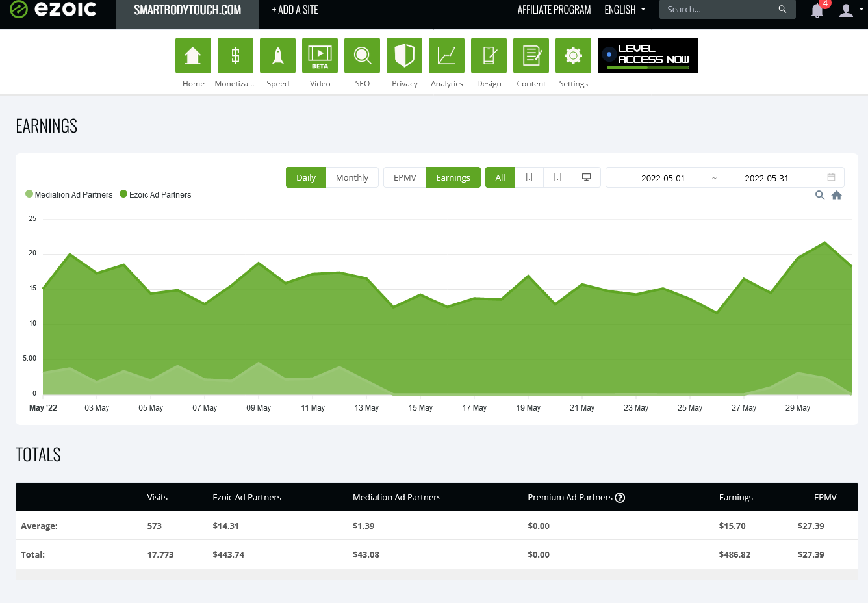Viewport: 868px width, 603px height.
Task: Click + ADD A SITE
Action: pos(295,10)
